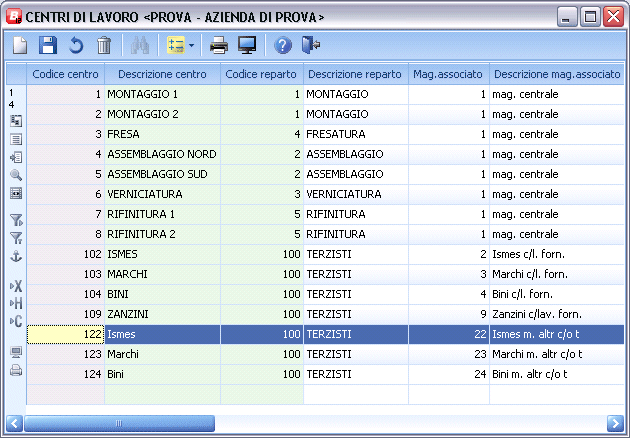
Task: Click the exit door icon
Action: click(310, 45)
